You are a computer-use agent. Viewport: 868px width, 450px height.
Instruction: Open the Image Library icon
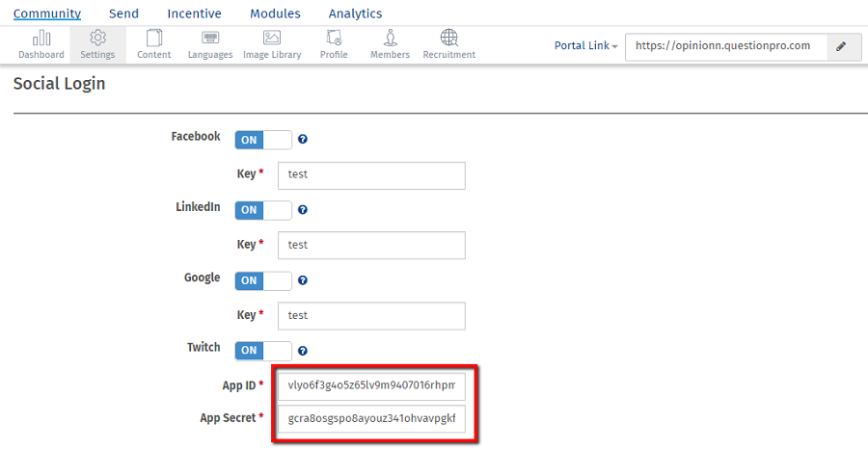pos(272,38)
